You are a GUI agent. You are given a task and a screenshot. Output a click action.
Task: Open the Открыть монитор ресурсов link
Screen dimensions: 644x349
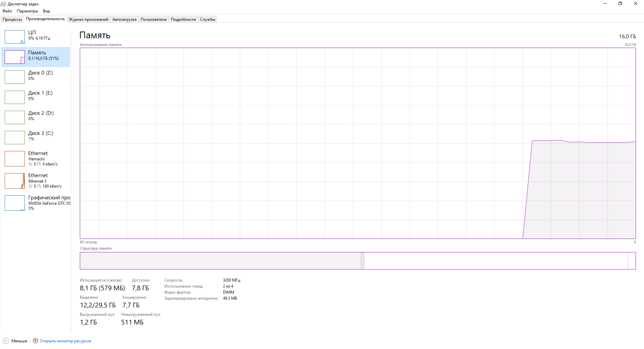pos(65,341)
